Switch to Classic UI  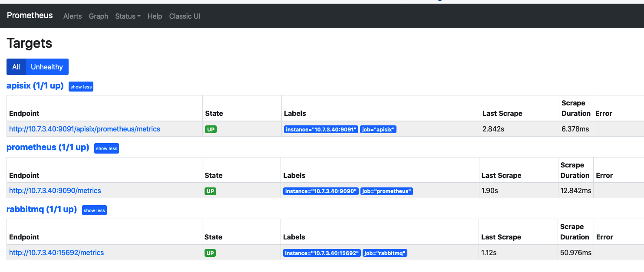point(185,16)
